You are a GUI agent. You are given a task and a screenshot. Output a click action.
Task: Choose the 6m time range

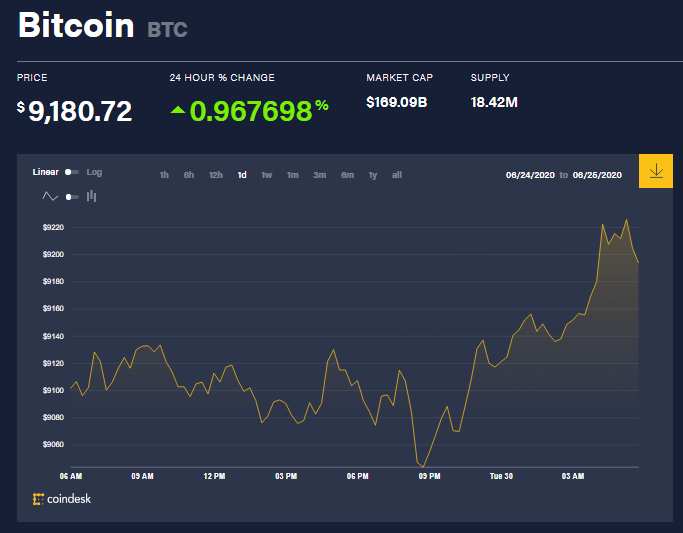tap(347, 175)
